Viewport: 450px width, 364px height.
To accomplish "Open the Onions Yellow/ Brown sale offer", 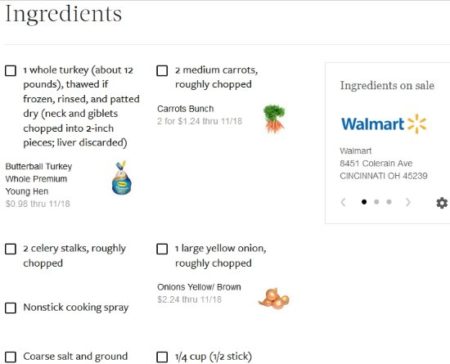I will [x=199, y=287].
